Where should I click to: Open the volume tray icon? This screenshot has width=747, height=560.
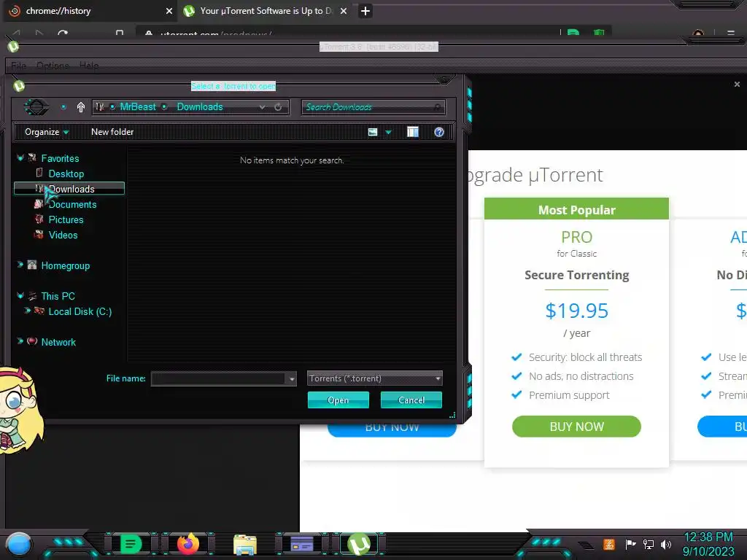coord(666,544)
